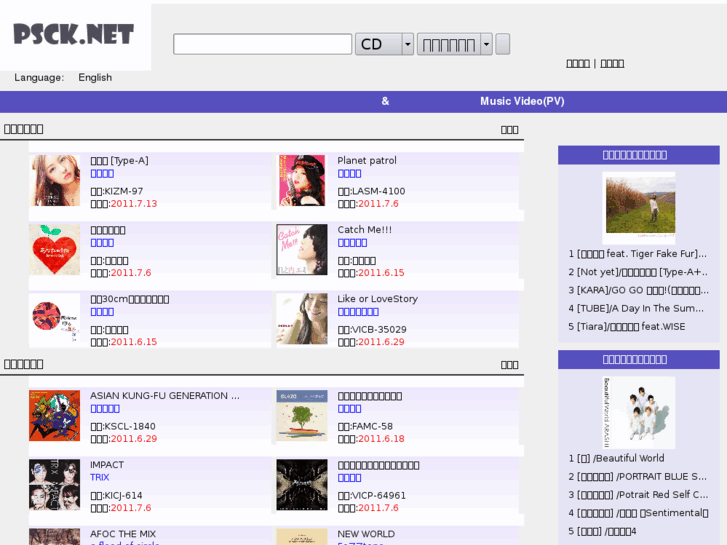Focus the search text field

(x=262, y=44)
